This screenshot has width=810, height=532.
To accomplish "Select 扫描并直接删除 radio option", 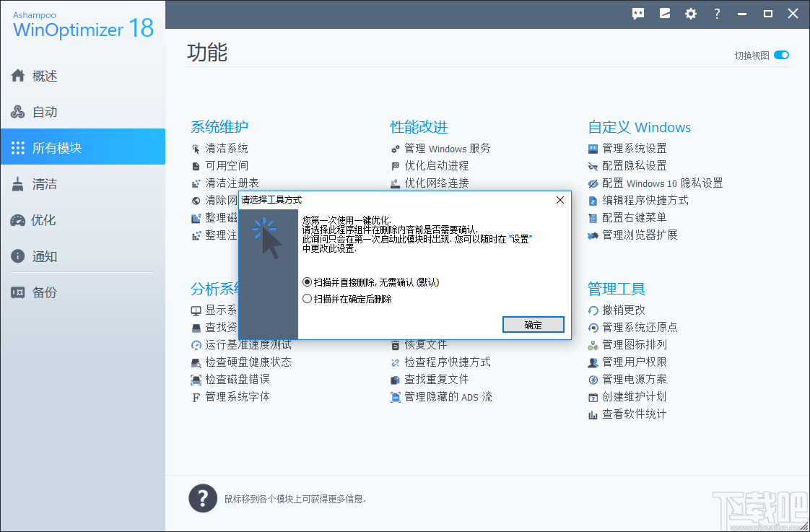I will [308, 282].
